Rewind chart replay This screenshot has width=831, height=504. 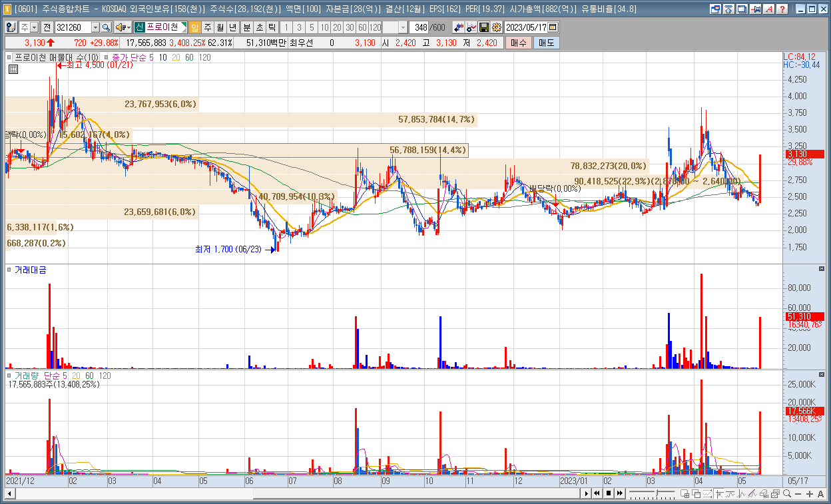tap(597, 493)
